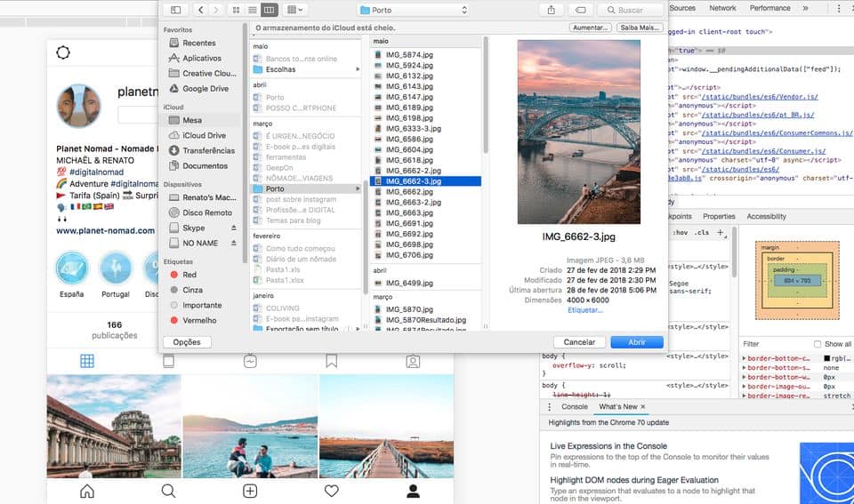The image size is (854, 504).
Task: Open Creative Cloud folder in sidebar
Action: tap(208, 74)
